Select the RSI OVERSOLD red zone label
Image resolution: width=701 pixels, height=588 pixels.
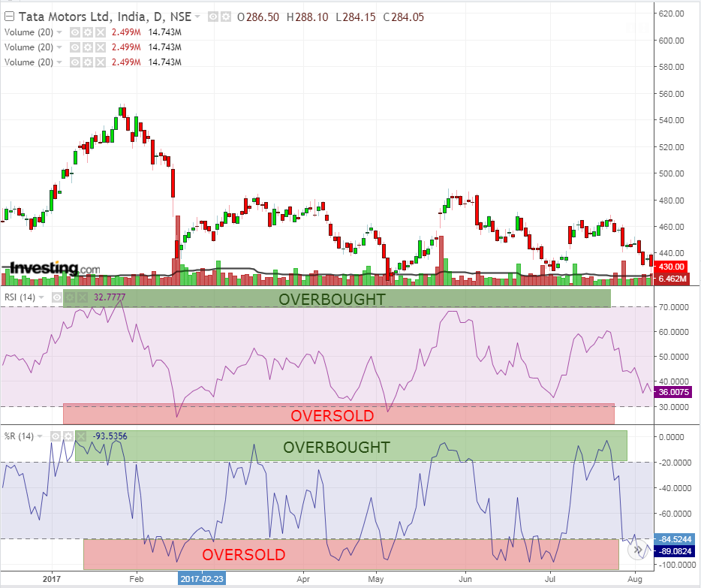tap(332, 415)
